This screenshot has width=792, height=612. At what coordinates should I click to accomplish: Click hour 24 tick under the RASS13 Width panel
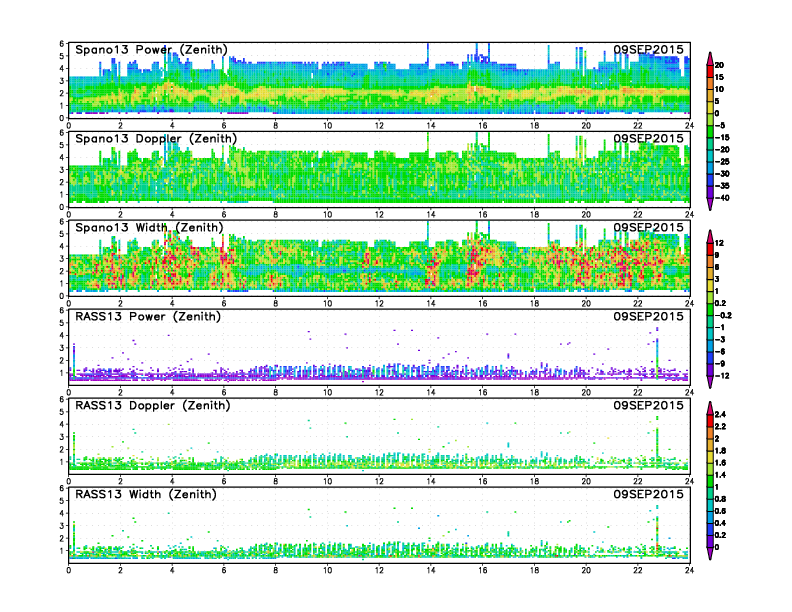click(x=689, y=570)
